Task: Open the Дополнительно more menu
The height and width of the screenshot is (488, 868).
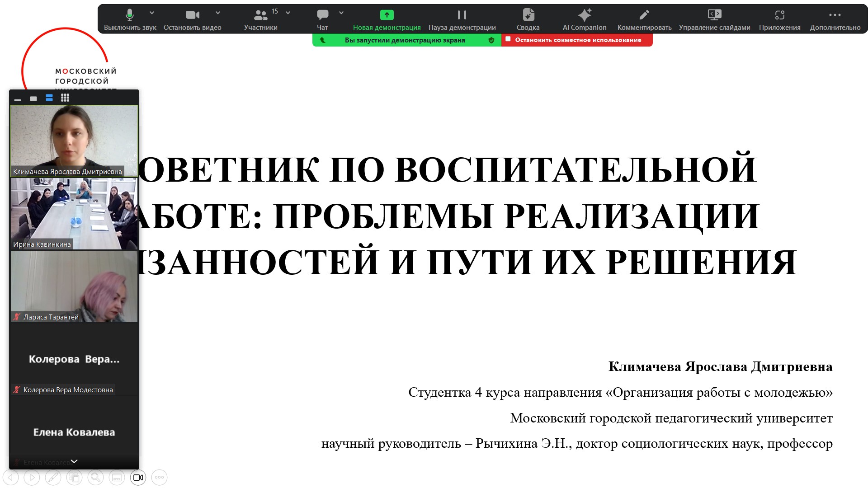Action: coord(835,19)
